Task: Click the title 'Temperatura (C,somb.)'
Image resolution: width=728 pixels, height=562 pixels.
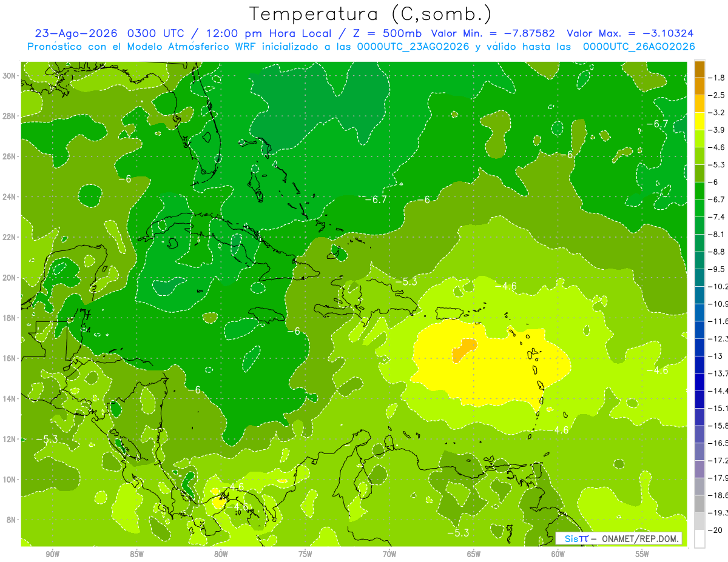Action: 370,14
